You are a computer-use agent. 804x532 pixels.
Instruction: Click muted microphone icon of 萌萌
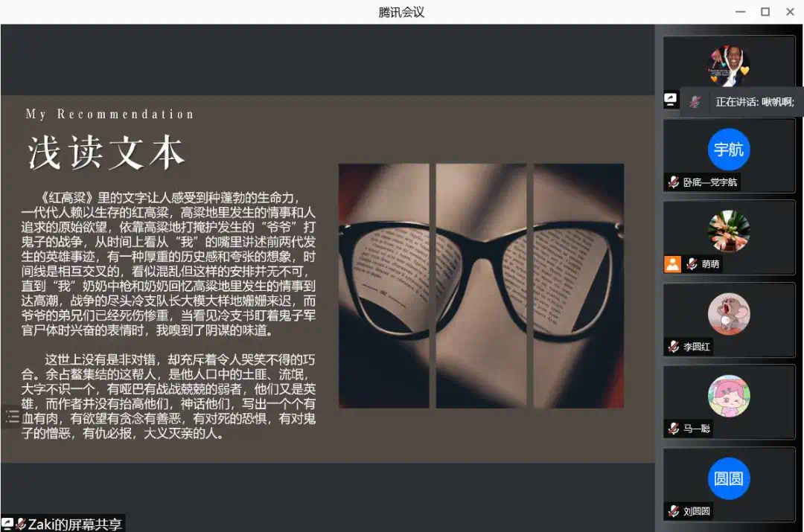(x=692, y=263)
